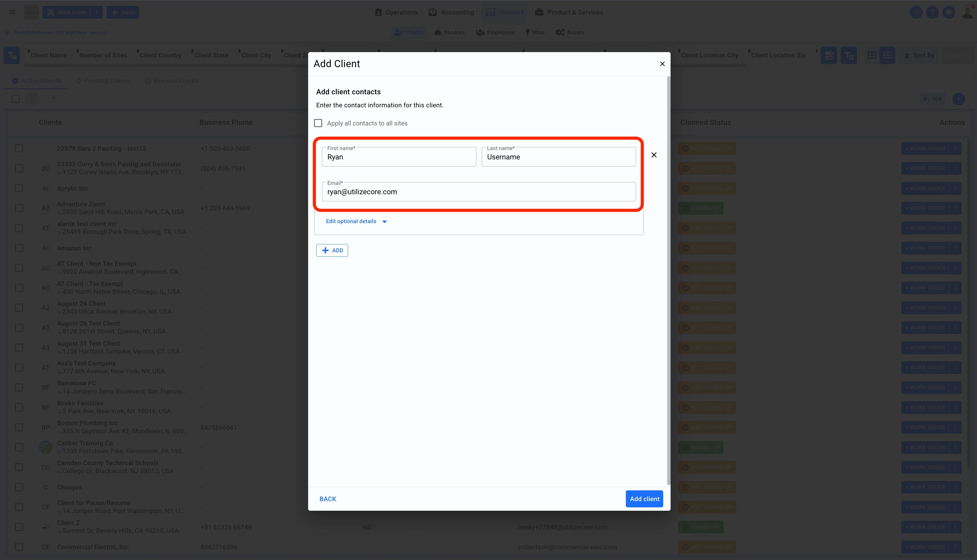Close the Add Client dialog
Image resolution: width=977 pixels, height=560 pixels.
click(662, 64)
